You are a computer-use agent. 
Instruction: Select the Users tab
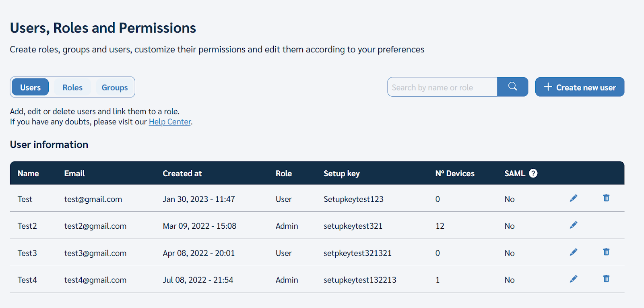(x=31, y=87)
